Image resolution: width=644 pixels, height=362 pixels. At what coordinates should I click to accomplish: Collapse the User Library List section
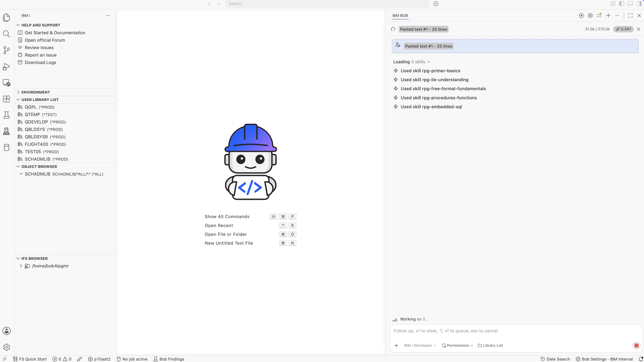point(18,100)
